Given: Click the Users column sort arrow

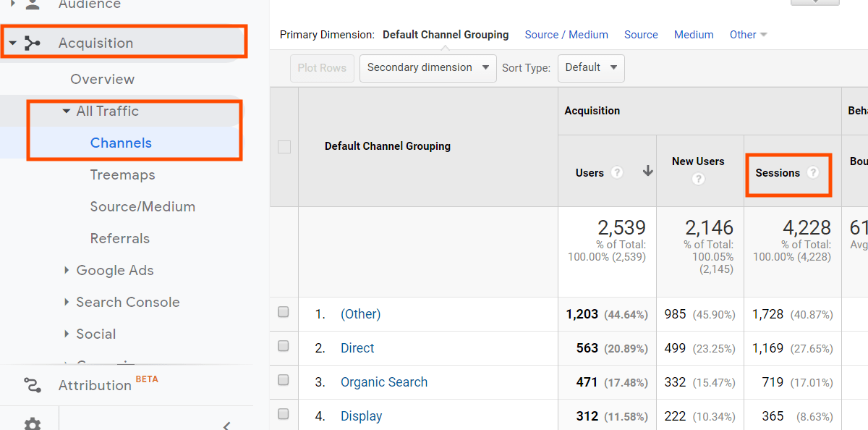Looking at the screenshot, I should coord(647,172).
